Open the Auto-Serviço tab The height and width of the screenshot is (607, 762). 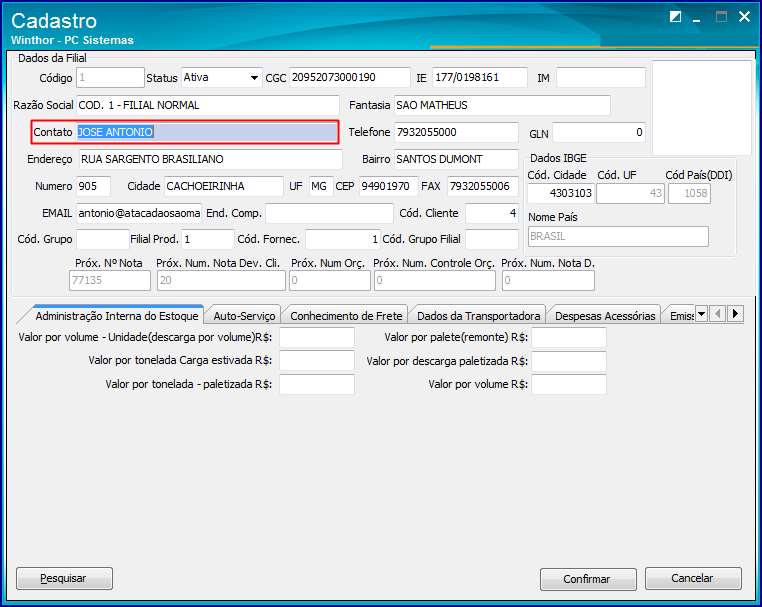click(244, 316)
